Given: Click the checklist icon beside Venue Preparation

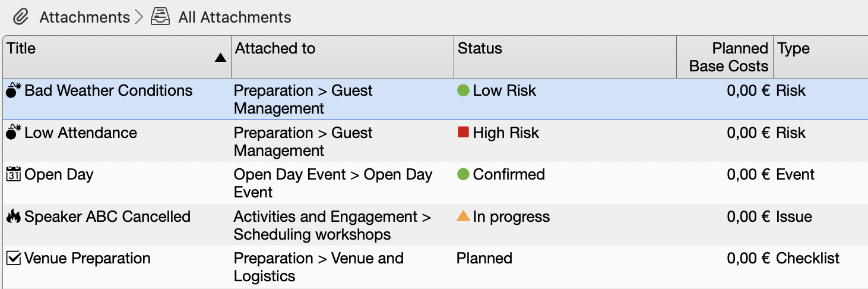Looking at the screenshot, I should 14,259.
